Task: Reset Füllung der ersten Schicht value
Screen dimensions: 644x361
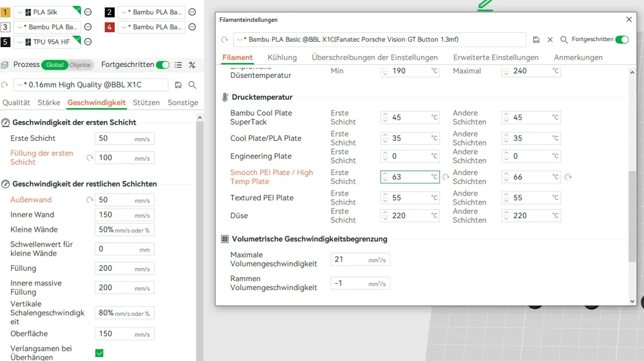Action: pyautogui.click(x=90, y=158)
